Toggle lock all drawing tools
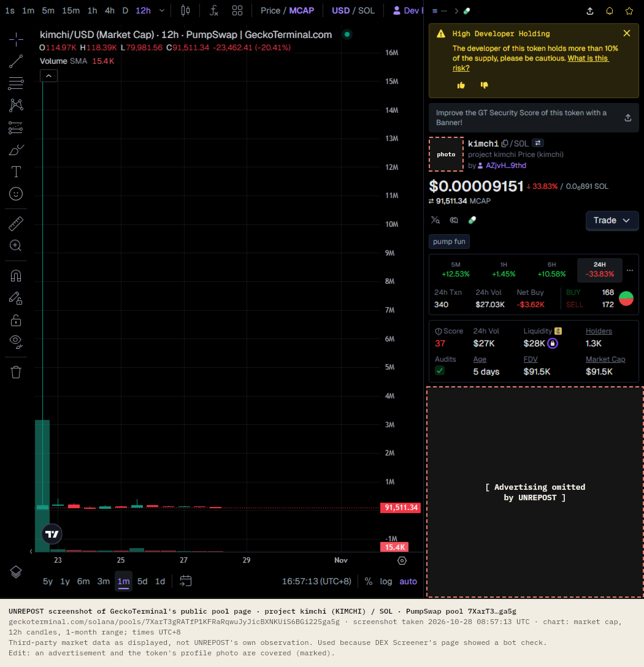 (x=16, y=320)
